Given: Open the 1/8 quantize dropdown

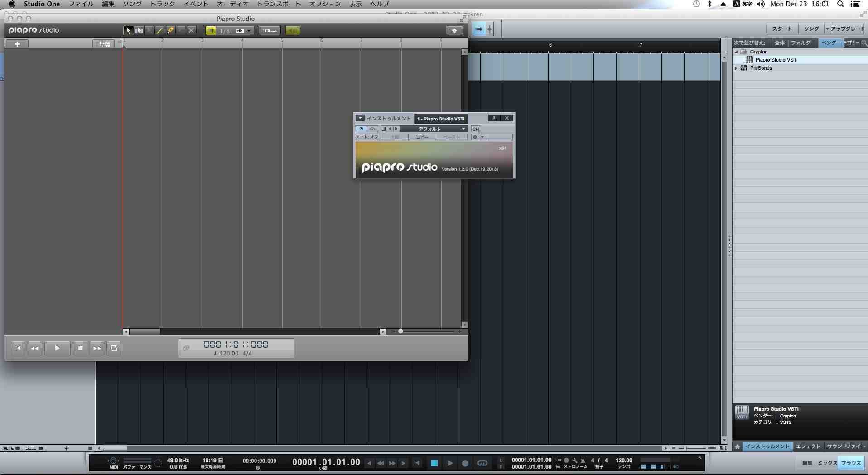Looking at the screenshot, I should pos(235,31).
